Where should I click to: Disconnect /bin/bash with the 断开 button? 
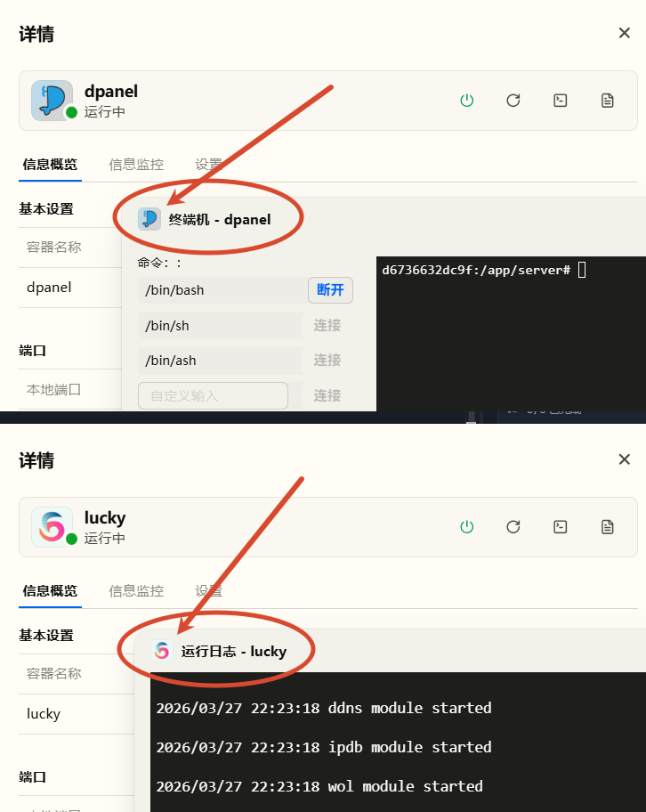330,290
